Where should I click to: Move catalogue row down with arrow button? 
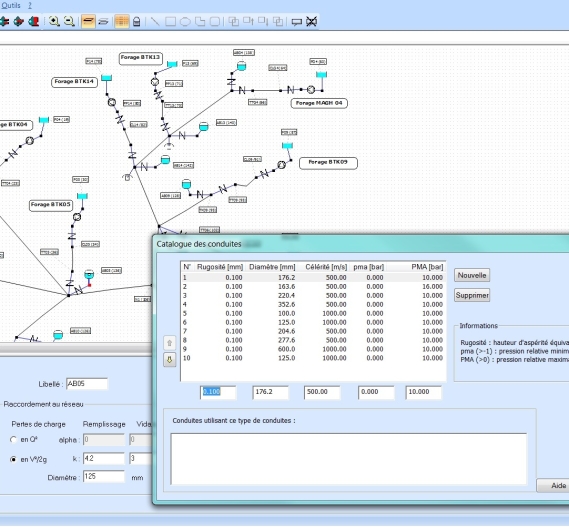coord(169,360)
